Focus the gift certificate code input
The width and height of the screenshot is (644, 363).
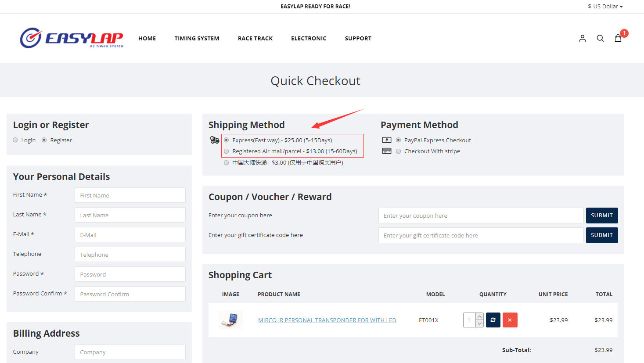click(481, 235)
